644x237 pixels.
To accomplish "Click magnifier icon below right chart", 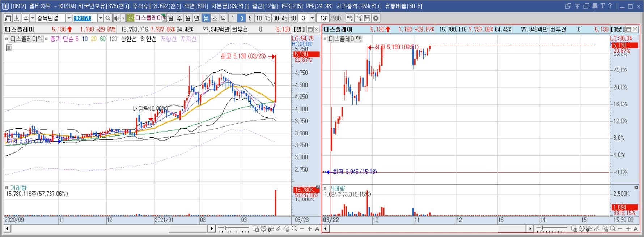I will coord(613,229).
